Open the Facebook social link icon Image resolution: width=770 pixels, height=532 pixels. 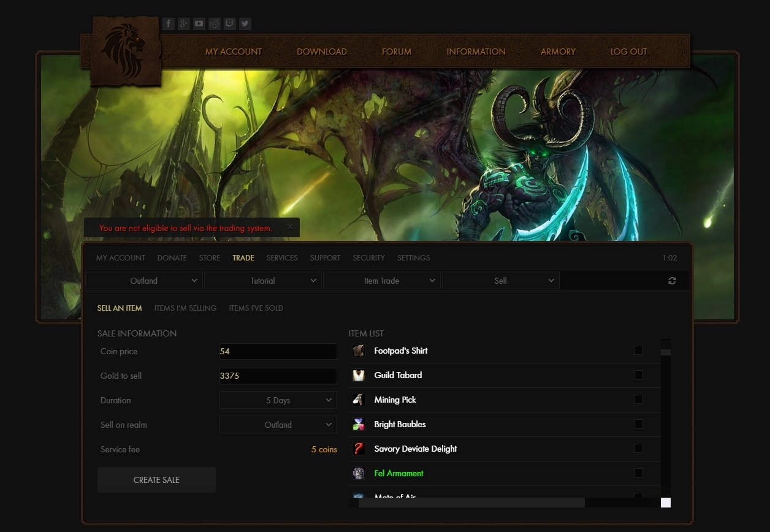coord(169,24)
